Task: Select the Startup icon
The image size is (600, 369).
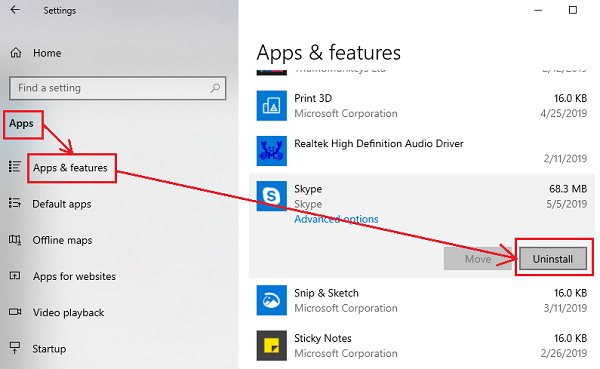Action: click(15, 348)
